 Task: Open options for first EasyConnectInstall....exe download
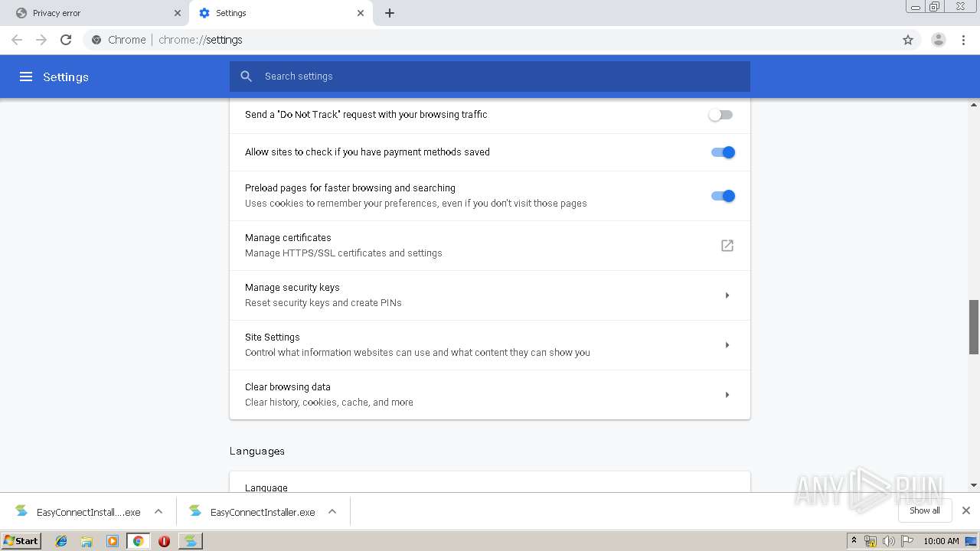(x=158, y=511)
